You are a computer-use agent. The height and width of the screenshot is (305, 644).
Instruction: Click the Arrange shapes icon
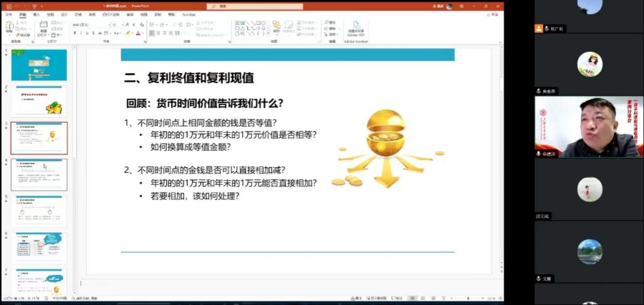275,28
